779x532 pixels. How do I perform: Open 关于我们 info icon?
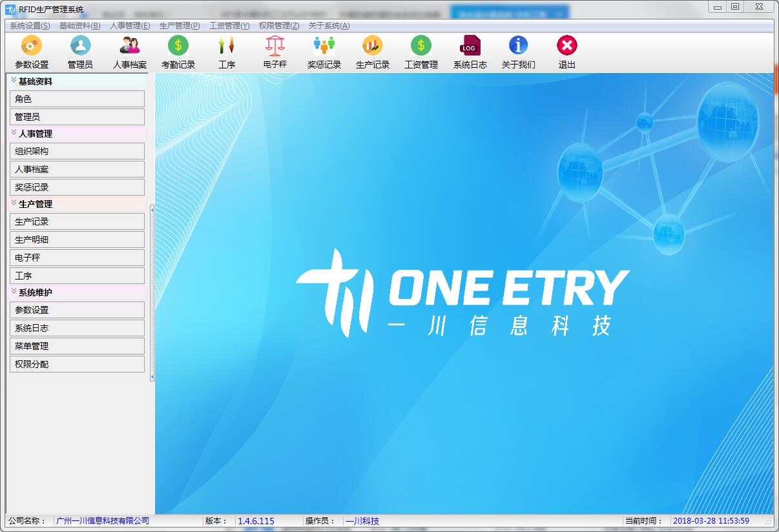pos(519,52)
